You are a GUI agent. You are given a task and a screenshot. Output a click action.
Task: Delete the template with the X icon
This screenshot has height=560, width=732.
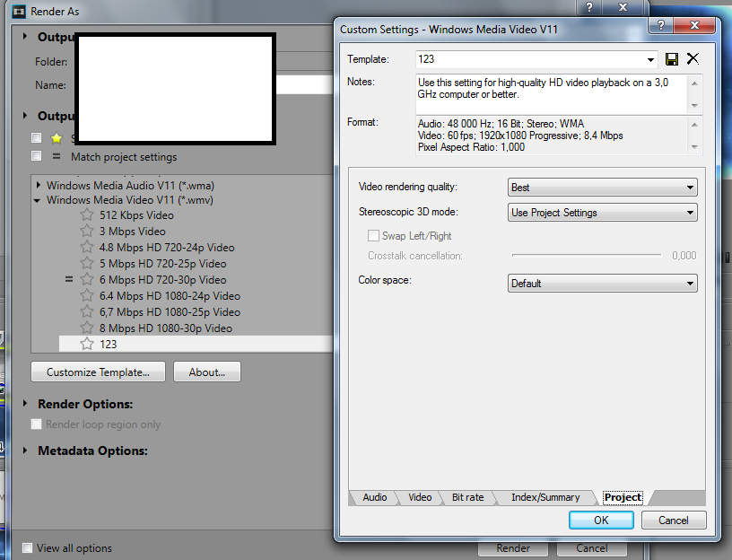click(x=693, y=59)
